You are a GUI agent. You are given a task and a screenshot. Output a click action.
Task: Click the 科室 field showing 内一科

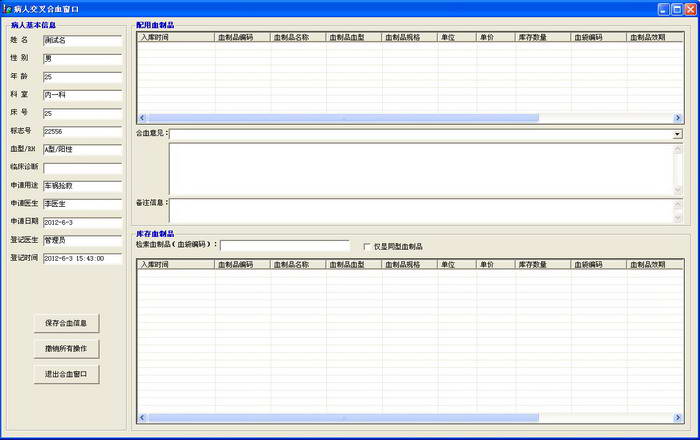[83, 95]
